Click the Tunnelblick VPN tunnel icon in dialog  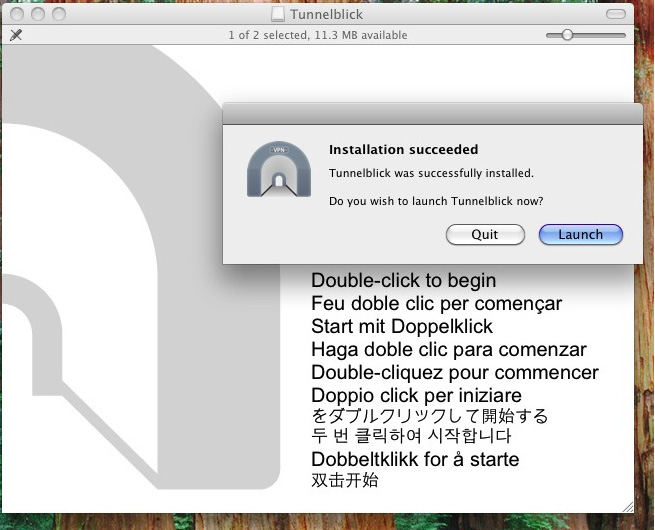coord(279,170)
